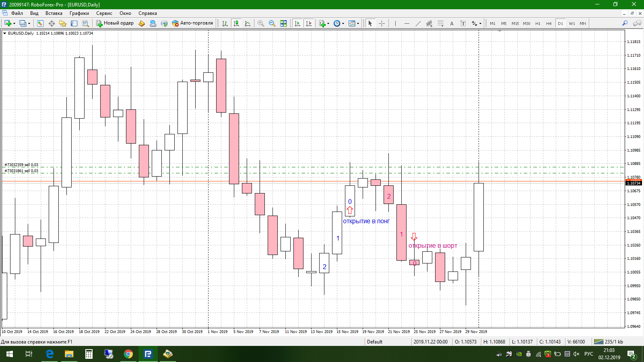This screenshot has width=644, height=362.
Task: Click the Default profile in status bar
Action: click(x=375, y=342)
